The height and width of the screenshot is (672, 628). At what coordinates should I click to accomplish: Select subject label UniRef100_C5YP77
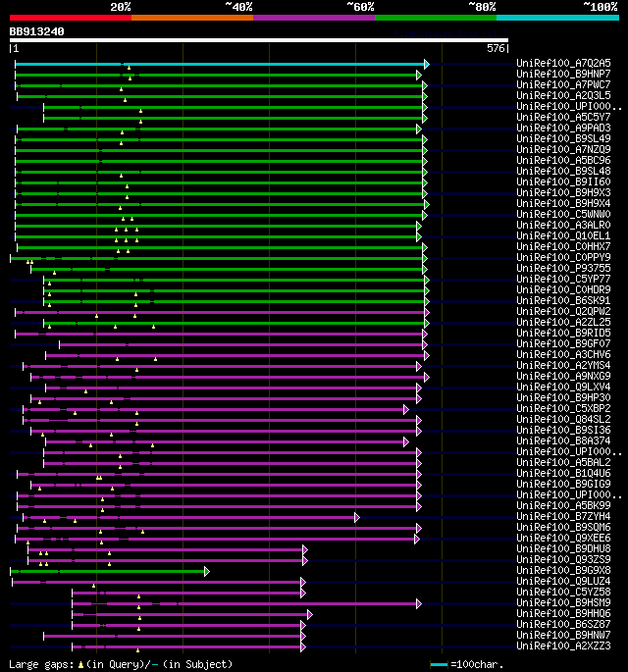point(563,279)
